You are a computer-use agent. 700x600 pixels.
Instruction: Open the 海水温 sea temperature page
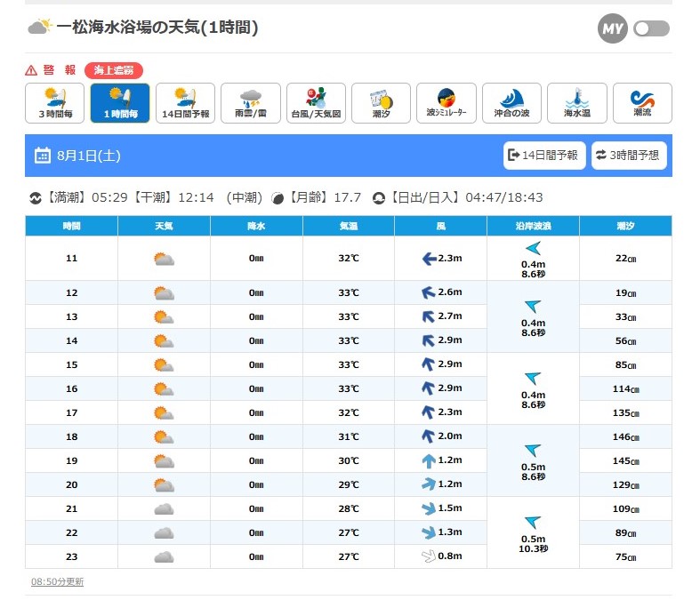[577, 103]
